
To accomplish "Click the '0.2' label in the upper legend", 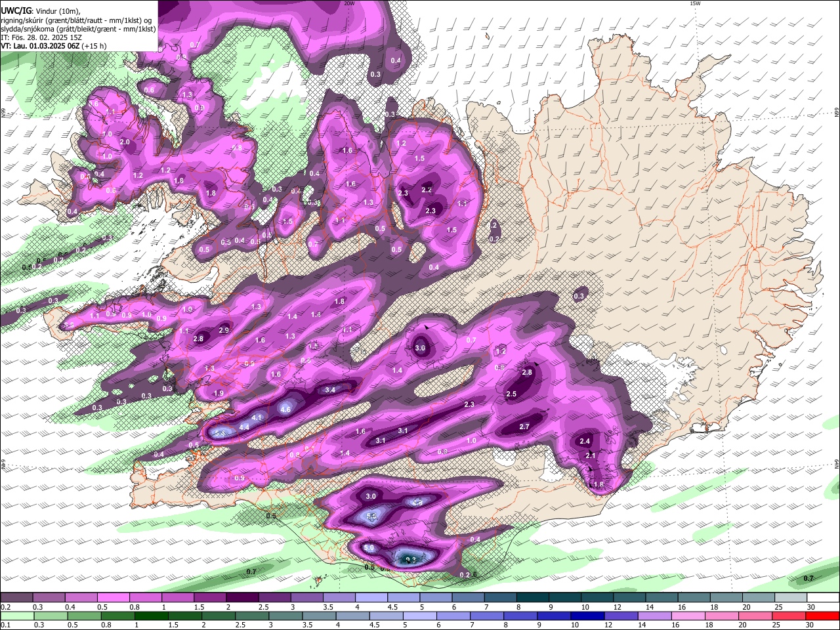I will (5, 607).
